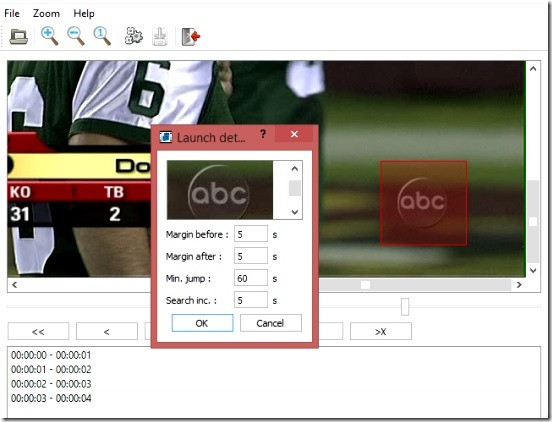Click the logo preview scrollbar thumb
This screenshot has width=552, height=422.
pyautogui.click(x=295, y=188)
